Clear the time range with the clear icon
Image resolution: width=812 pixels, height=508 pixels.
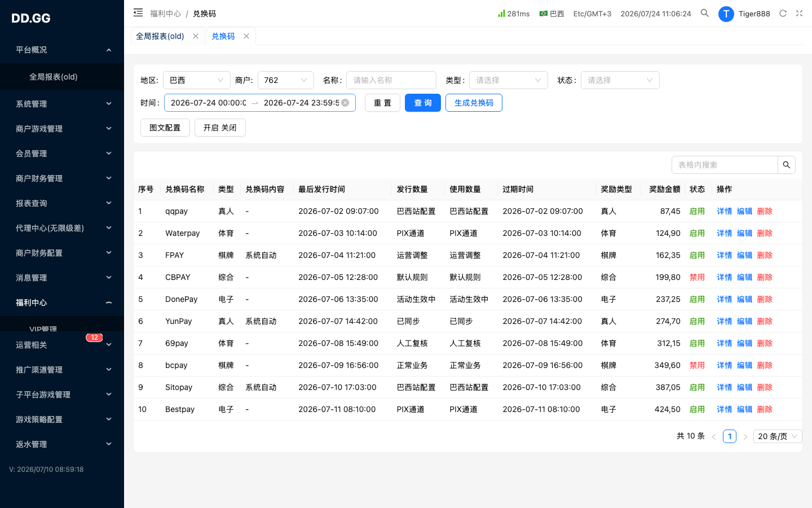345,103
